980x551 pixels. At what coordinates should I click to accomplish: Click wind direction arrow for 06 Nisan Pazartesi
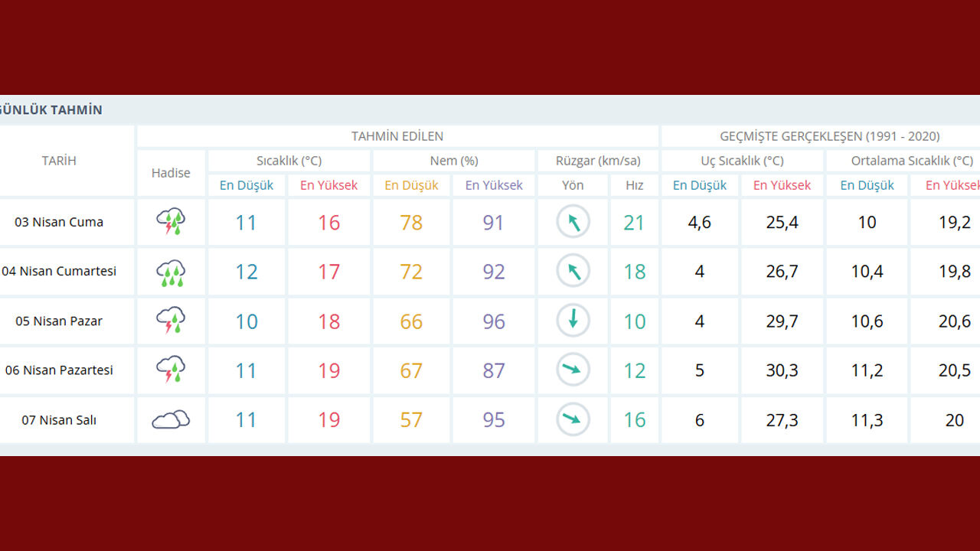tap(573, 370)
